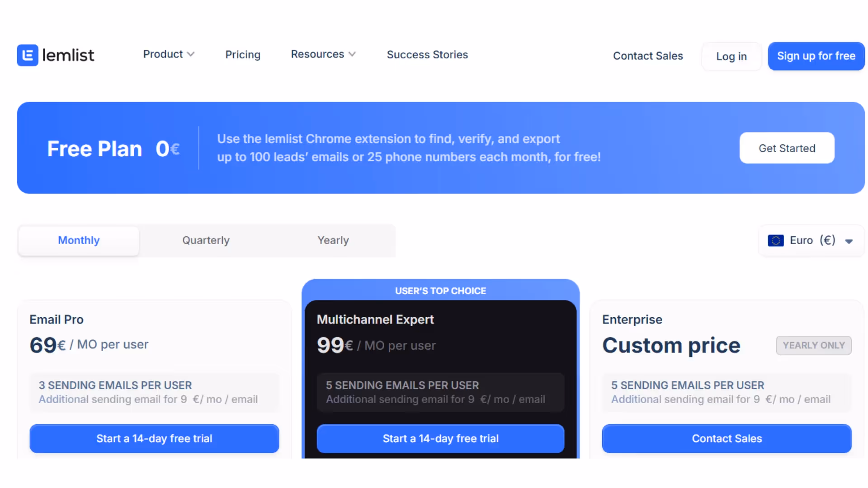Click Enterprise '5 SENDING EMAILS PER USER'
Screen dimensions: 868x488
[x=688, y=385]
